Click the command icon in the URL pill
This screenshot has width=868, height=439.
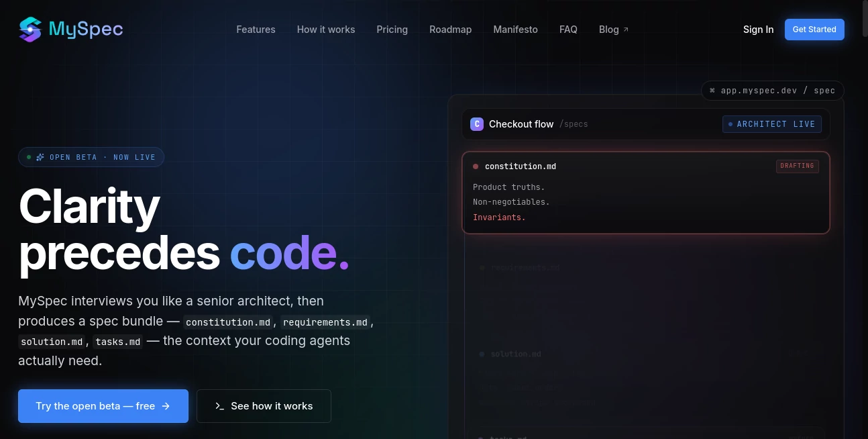[x=712, y=91]
